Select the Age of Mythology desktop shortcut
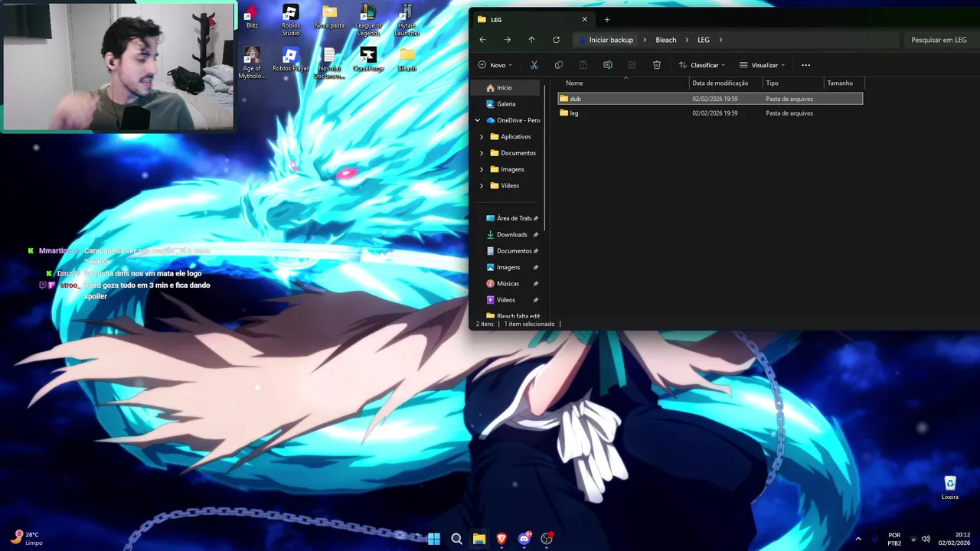 [x=252, y=63]
